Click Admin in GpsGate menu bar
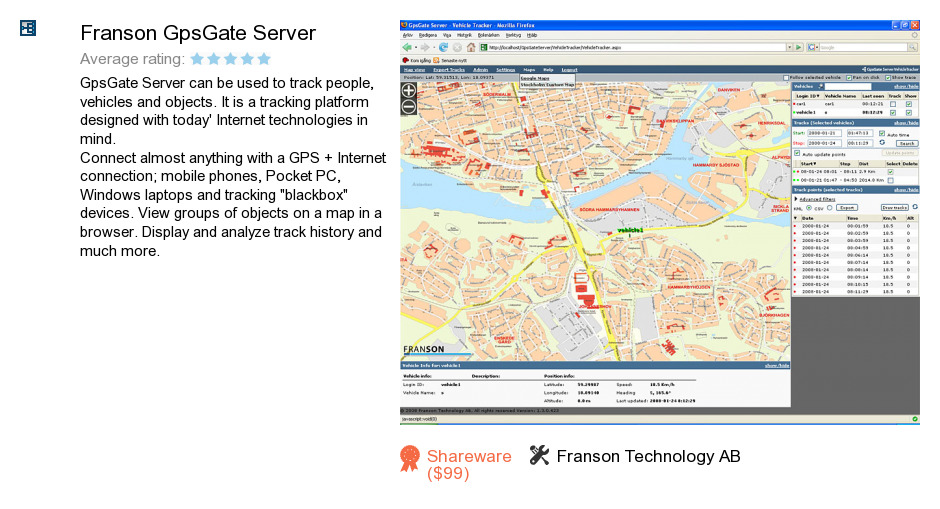The height and width of the screenshot is (509, 940). (x=480, y=70)
